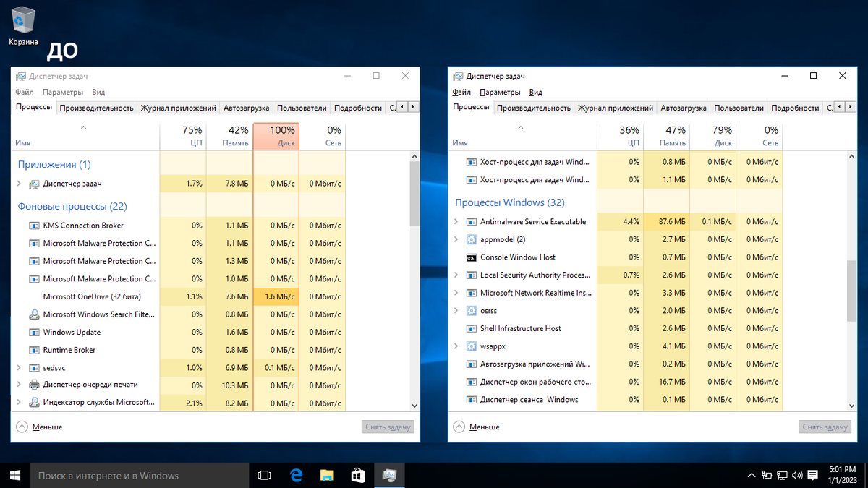
Task: Click the Console Window Host icon
Action: tap(472, 257)
